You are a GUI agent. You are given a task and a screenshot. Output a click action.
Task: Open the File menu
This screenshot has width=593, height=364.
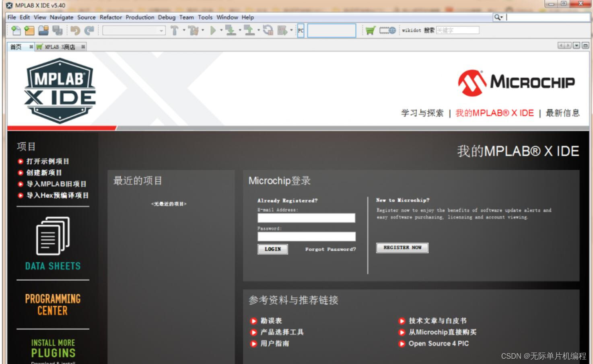pyautogui.click(x=12, y=17)
